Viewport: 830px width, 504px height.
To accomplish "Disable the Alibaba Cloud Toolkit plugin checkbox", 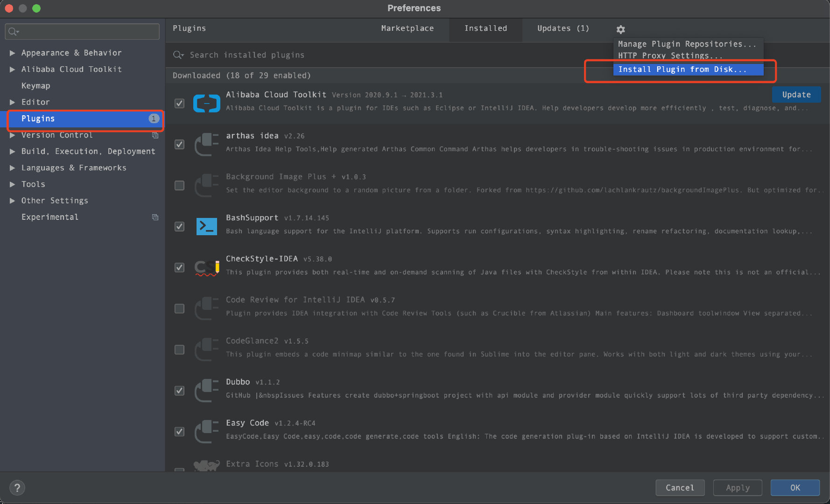I will (179, 103).
